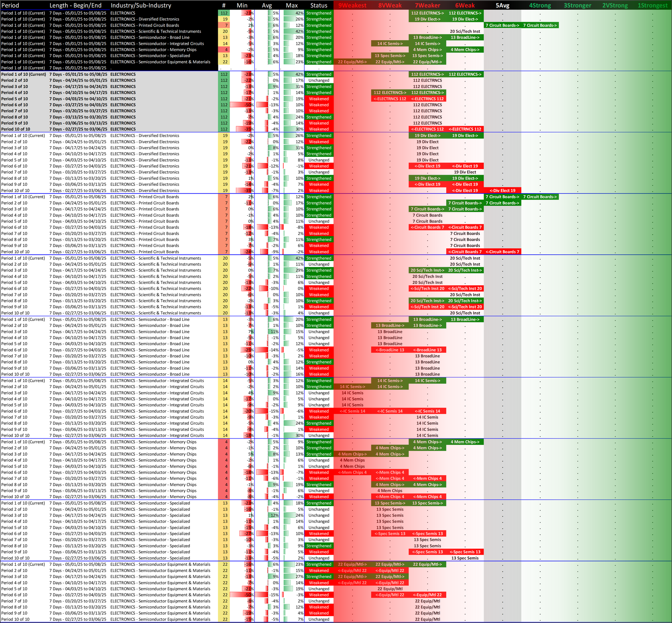Select the 4Strong column header
Screen dimensions: 672x623
540,5
